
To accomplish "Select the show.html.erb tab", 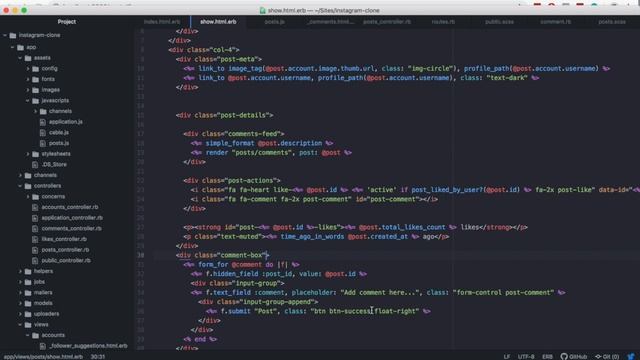I will [x=218, y=22].
